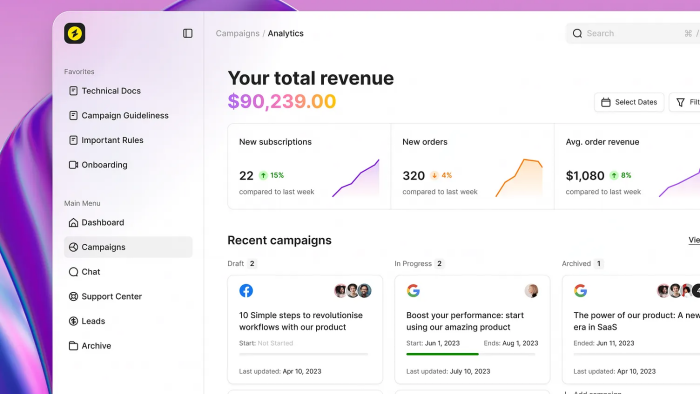This screenshot has width=700, height=394.
Task: Click the Important Rules document icon
Action: (x=73, y=140)
